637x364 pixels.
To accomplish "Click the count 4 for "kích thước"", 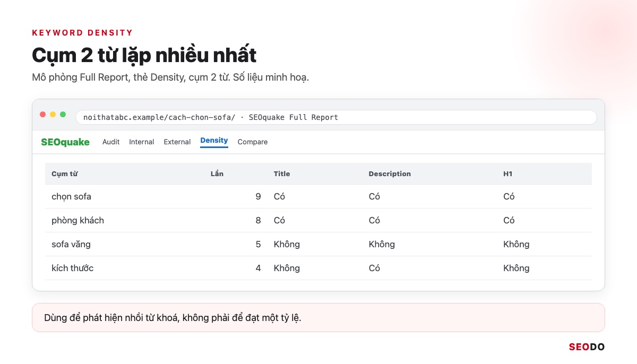I will (258, 268).
